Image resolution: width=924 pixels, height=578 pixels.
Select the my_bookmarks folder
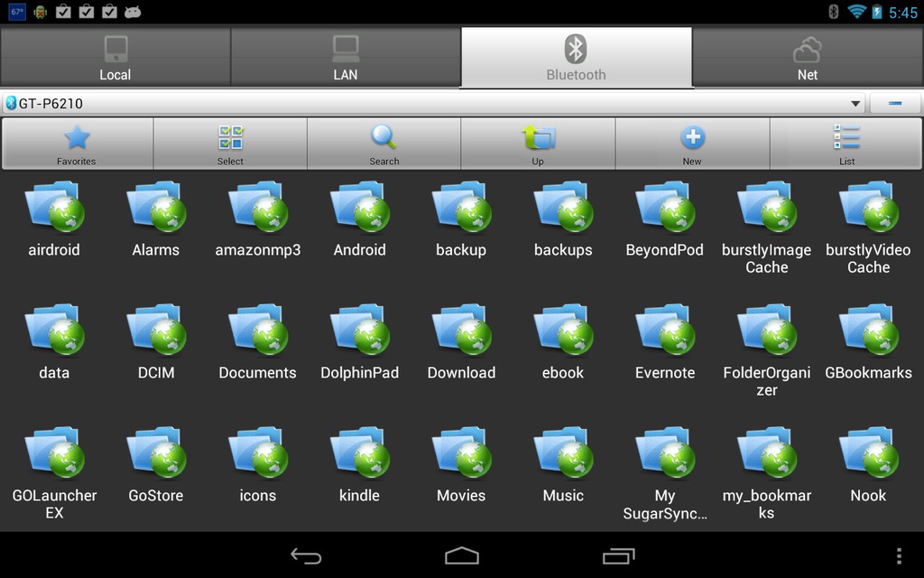pyautogui.click(x=767, y=473)
